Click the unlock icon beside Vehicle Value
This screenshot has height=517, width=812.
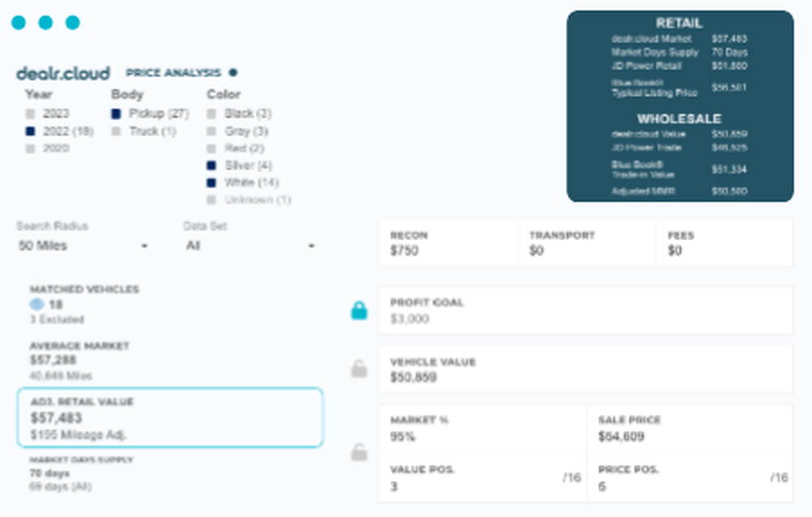(357, 369)
